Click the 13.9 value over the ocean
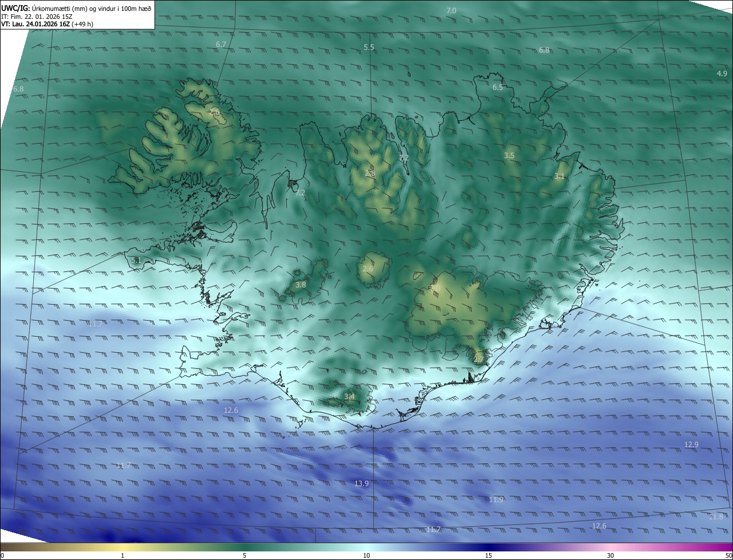The height and width of the screenshot is (560, 733). tap(361, 484)
